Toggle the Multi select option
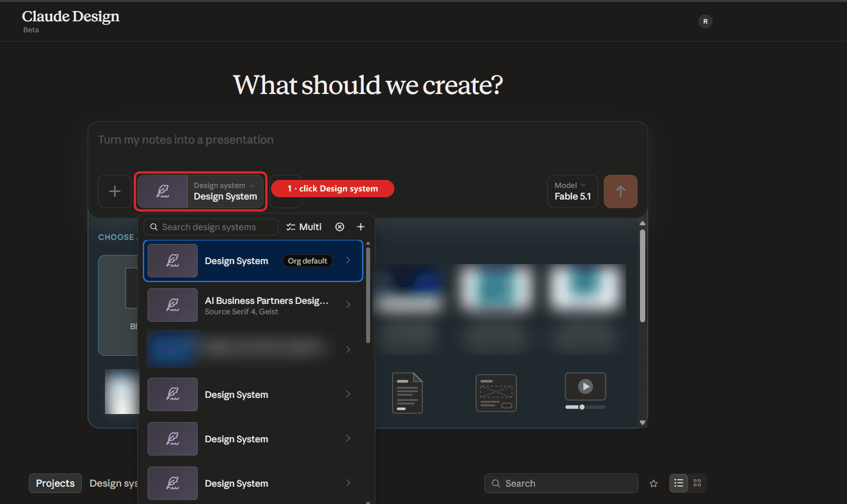 click(x=304, y=227)
